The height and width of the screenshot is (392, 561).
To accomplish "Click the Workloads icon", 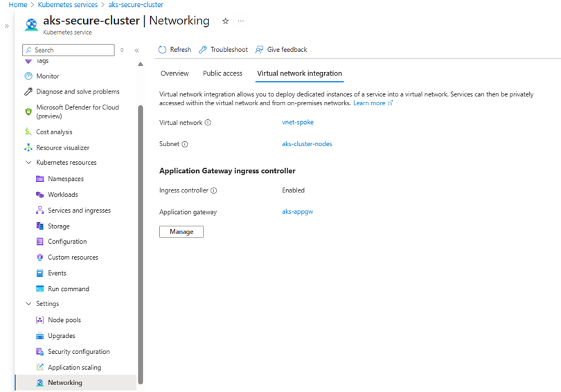I will point(39,194).
